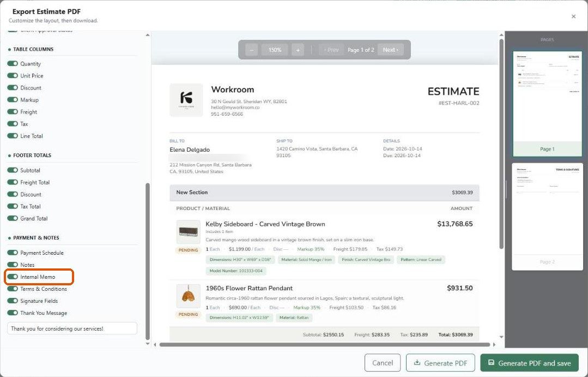Toggle Discount under Footer Totals
This screenshot has height=377, width=588.
tap(13, 194)
